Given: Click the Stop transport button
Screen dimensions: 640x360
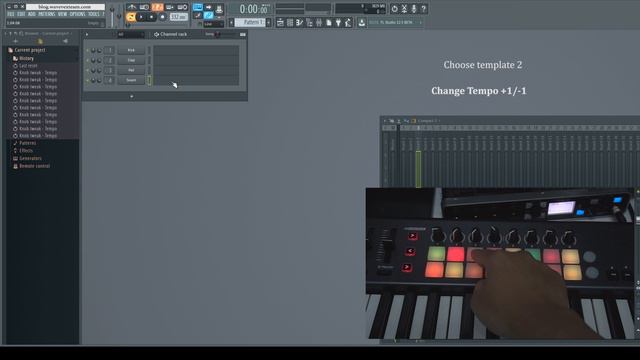Looking at the screenshot, I should coord(151,17).
